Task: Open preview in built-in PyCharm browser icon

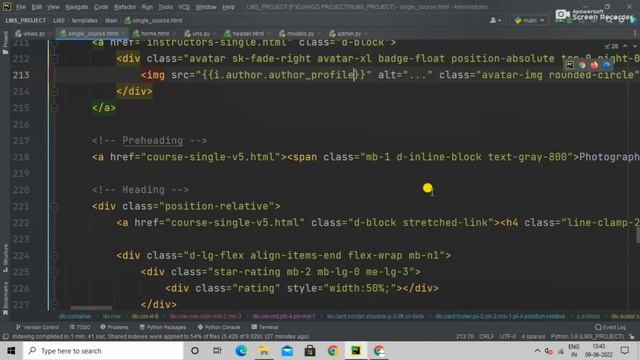Action: pos(570,65)
